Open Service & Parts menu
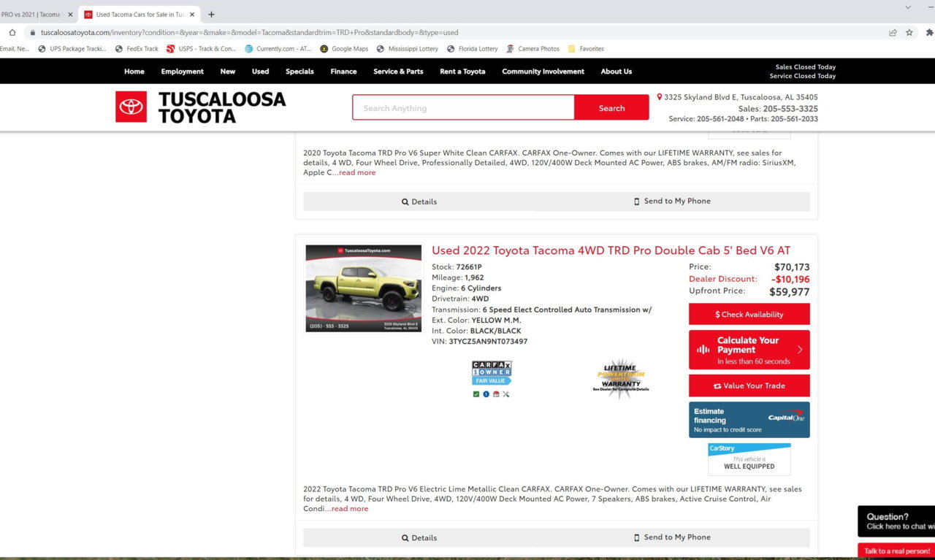Viewport: 935px width, 560px height. (398, 72)
